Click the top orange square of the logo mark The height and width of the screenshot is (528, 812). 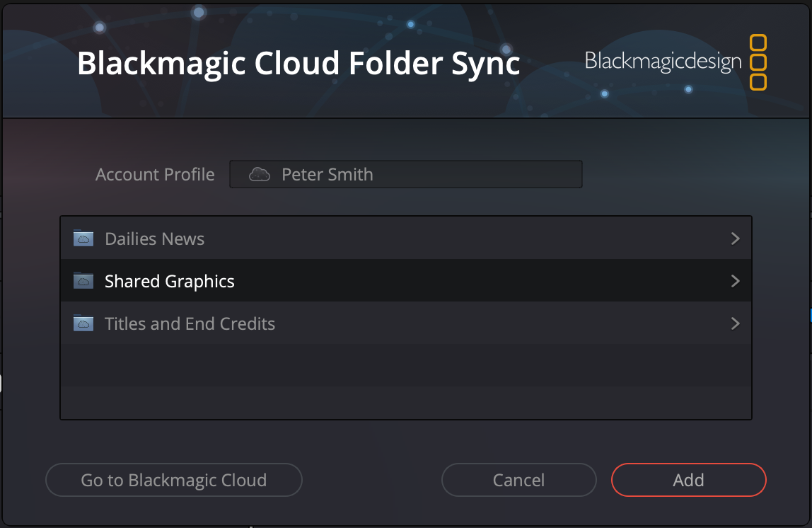point(759,41)
